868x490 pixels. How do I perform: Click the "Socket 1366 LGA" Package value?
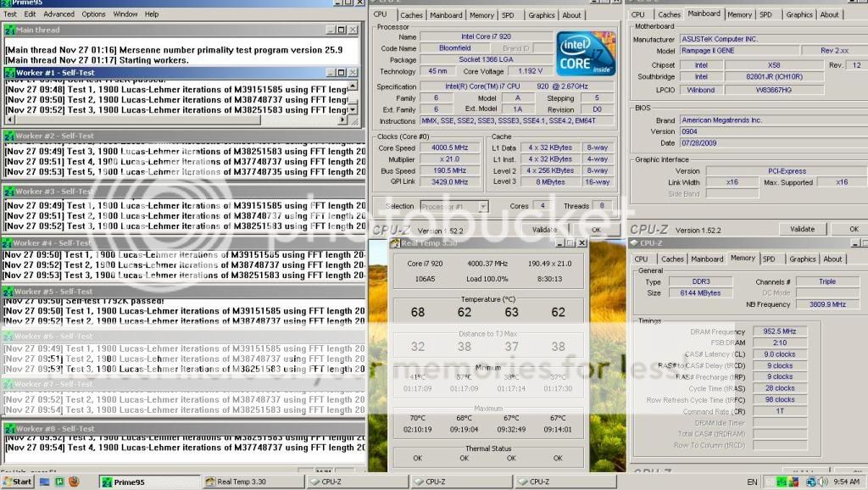(x=486, y=60)
